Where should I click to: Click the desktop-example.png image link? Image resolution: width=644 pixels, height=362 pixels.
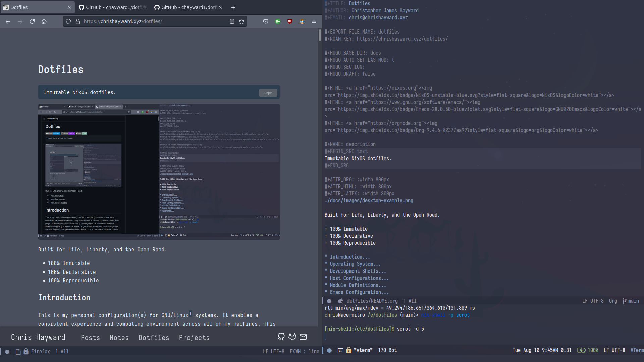click(368, 200)
